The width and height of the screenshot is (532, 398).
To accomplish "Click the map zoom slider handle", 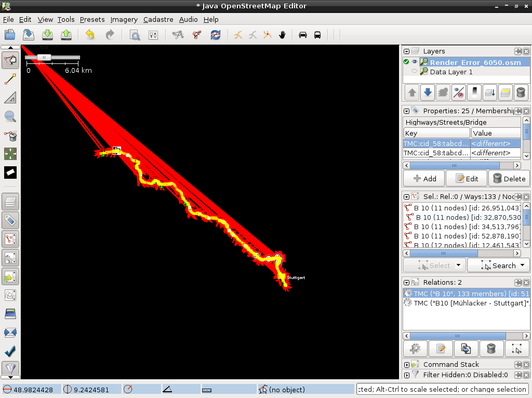I will 45,57.
